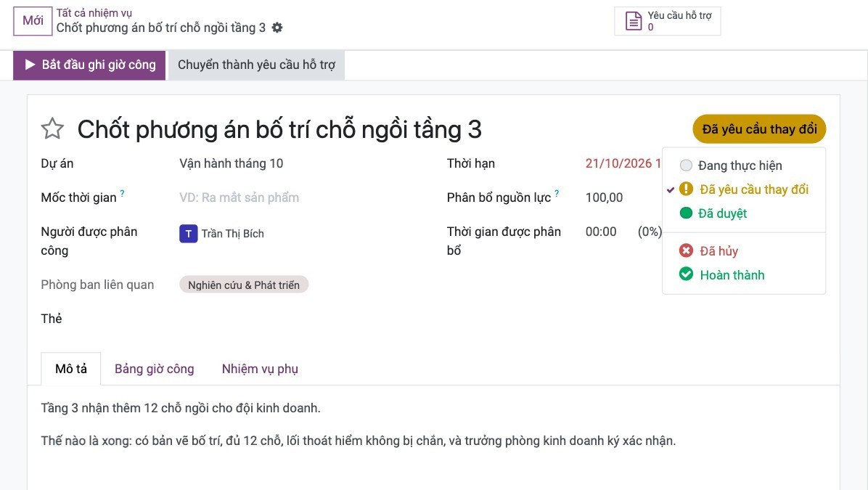Click the checkmark beside Đã yêu cầu thay đổi
Image resolution: width=868 pixels, height=490 pixels.
click(671, 190)
